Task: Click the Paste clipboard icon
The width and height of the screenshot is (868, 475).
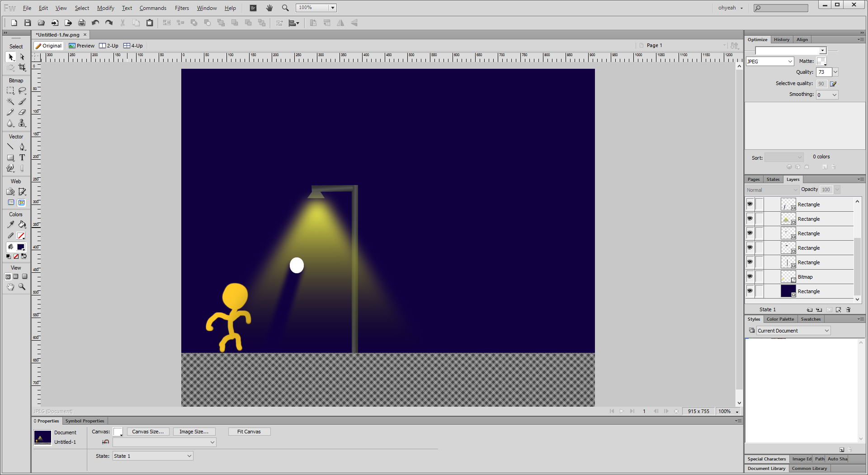Action: coord(150,23)
